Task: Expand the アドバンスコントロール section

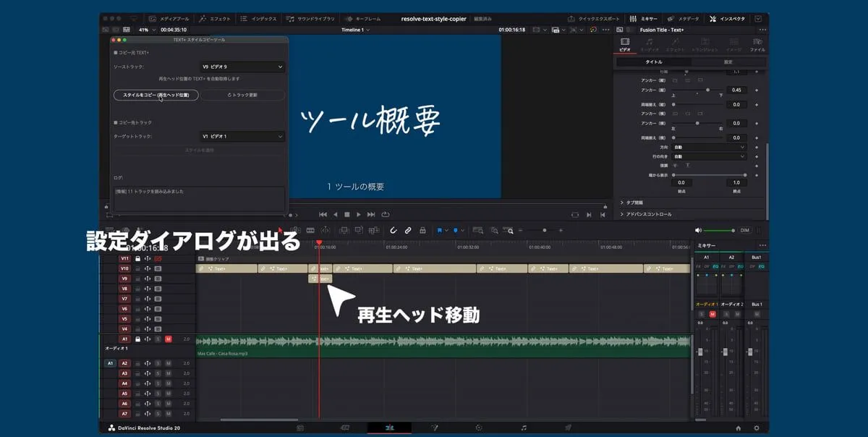Action: tap(649, 214)
